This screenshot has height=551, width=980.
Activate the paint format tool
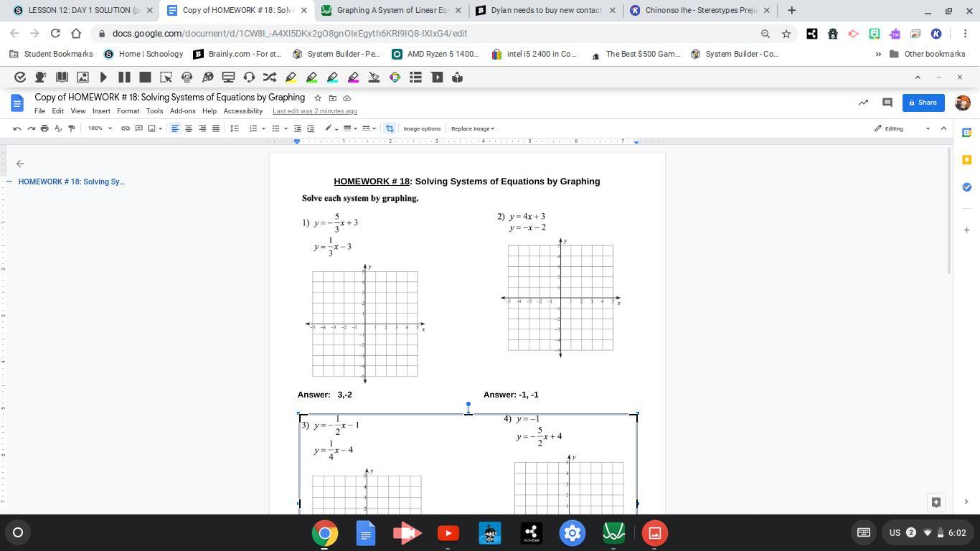pyautogui.click(x=72, y=128)
